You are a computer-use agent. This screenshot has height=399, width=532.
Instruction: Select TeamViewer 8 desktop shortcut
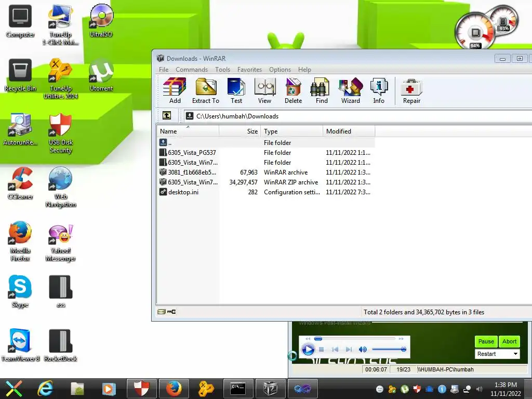20,345
